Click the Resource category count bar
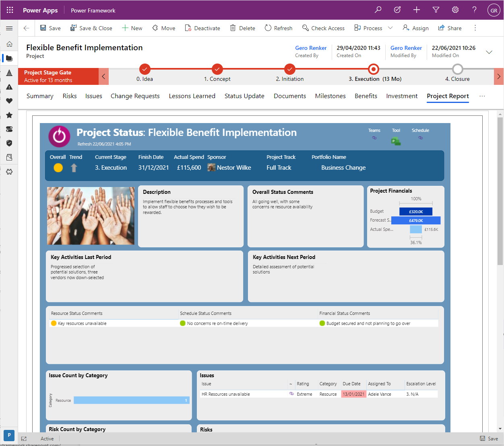The image size is (504, 446). pos(132,400)
